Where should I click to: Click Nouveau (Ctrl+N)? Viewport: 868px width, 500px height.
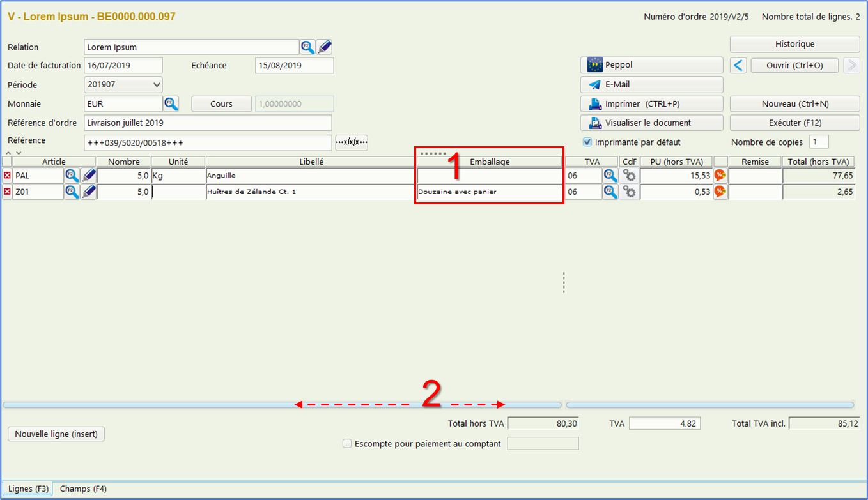794,103
